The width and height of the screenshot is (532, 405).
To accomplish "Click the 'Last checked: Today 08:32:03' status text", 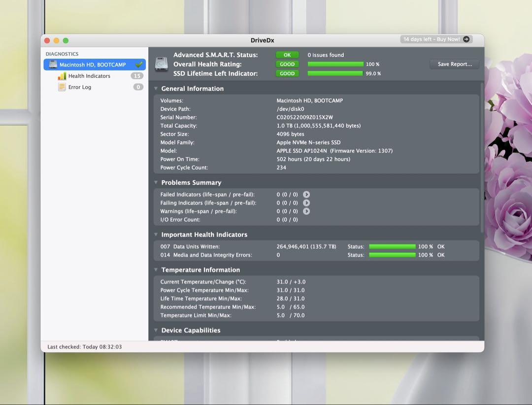I will 85,346.
